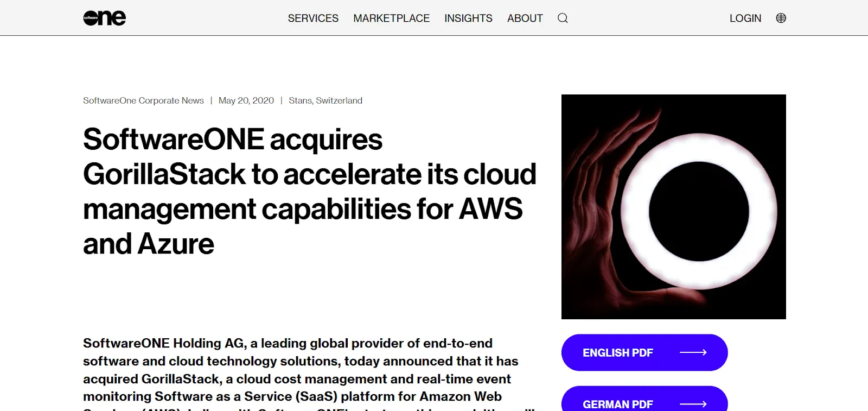
Task: Open the ABOUT menu
Action: tap(525, 18)
